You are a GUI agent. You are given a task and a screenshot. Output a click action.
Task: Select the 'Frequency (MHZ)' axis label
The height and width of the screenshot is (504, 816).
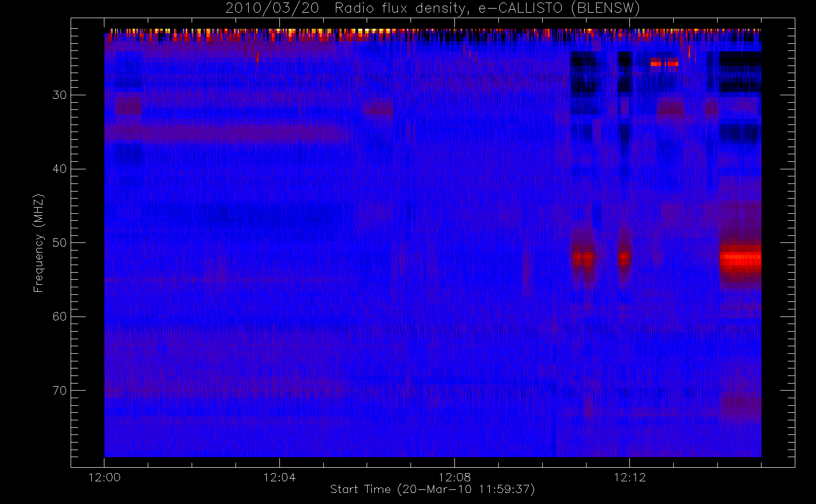pyautogui.click(x=38, y=243)
